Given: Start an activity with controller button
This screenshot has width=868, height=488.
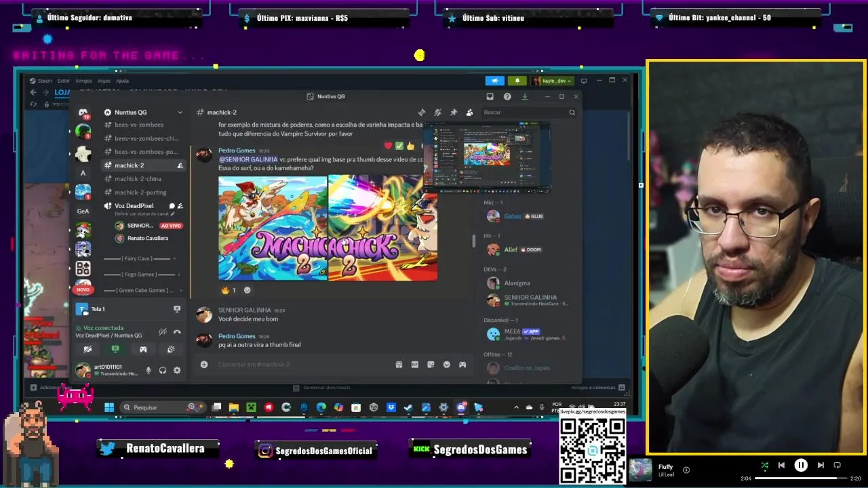Looking at the screenshot, I should (x=143, y=349).
